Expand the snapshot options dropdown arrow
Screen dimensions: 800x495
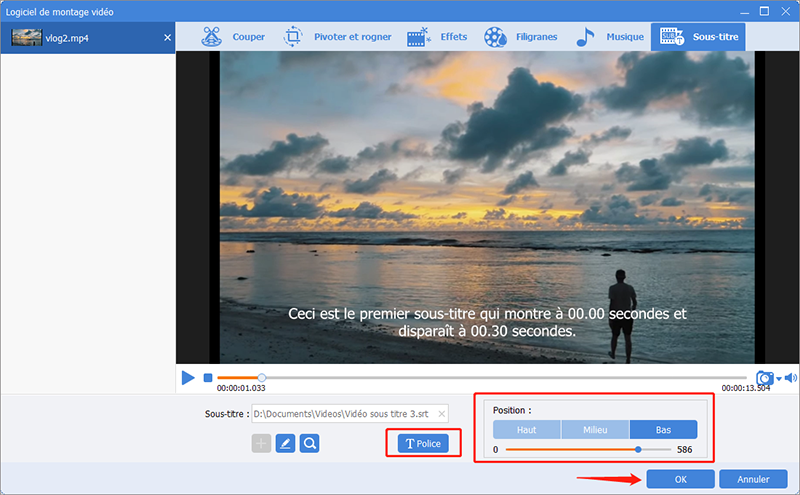point(778,379)
